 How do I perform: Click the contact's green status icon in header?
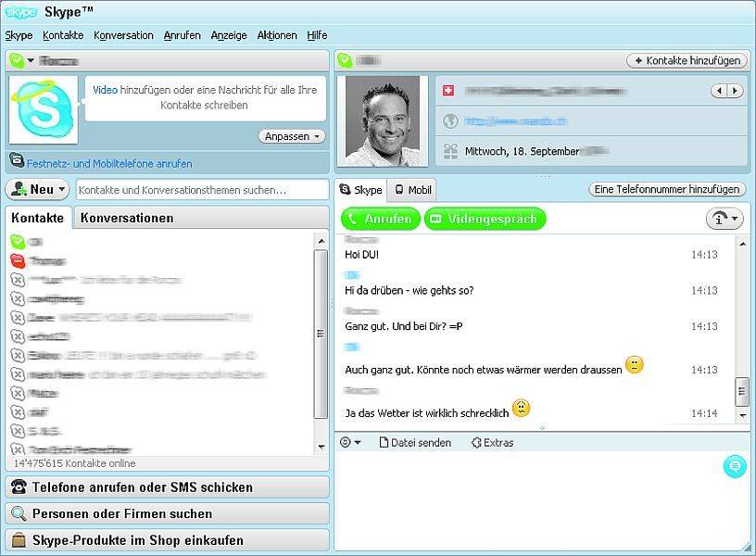[x=345, y=61]
